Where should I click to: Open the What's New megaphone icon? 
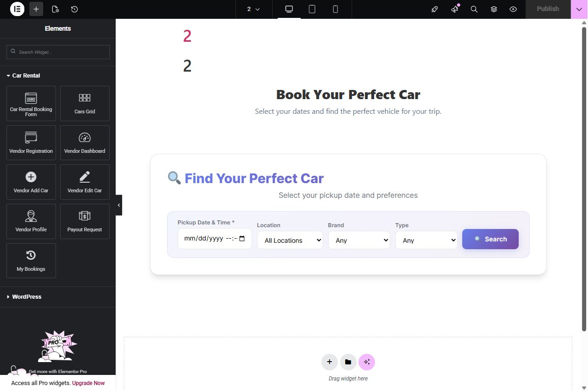pos(454,9)
